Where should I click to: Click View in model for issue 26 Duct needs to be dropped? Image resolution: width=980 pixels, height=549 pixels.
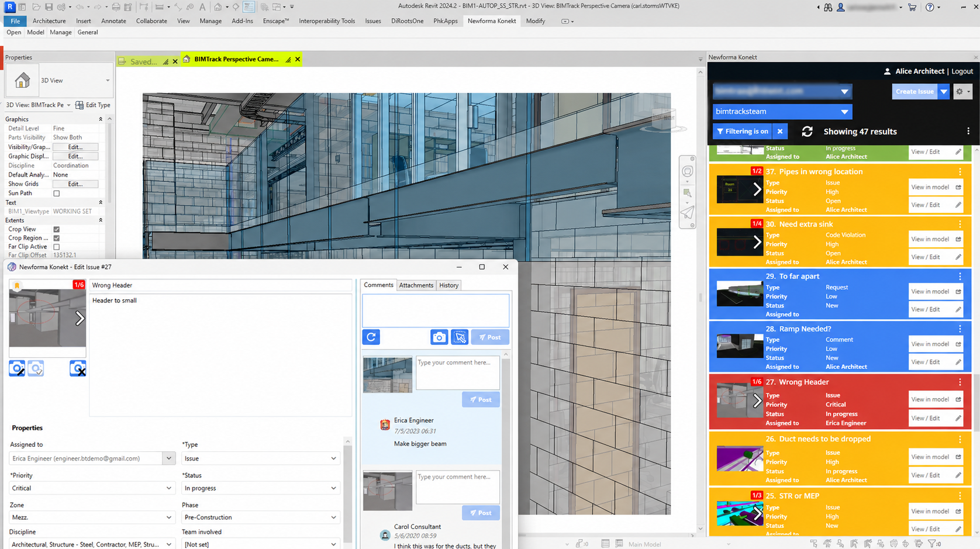[935, 457]
